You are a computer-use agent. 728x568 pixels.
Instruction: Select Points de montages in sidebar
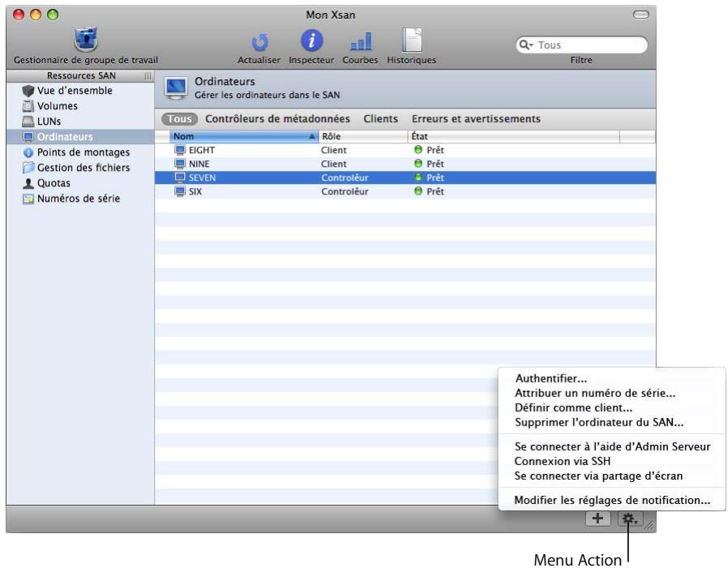click(80, 152)
